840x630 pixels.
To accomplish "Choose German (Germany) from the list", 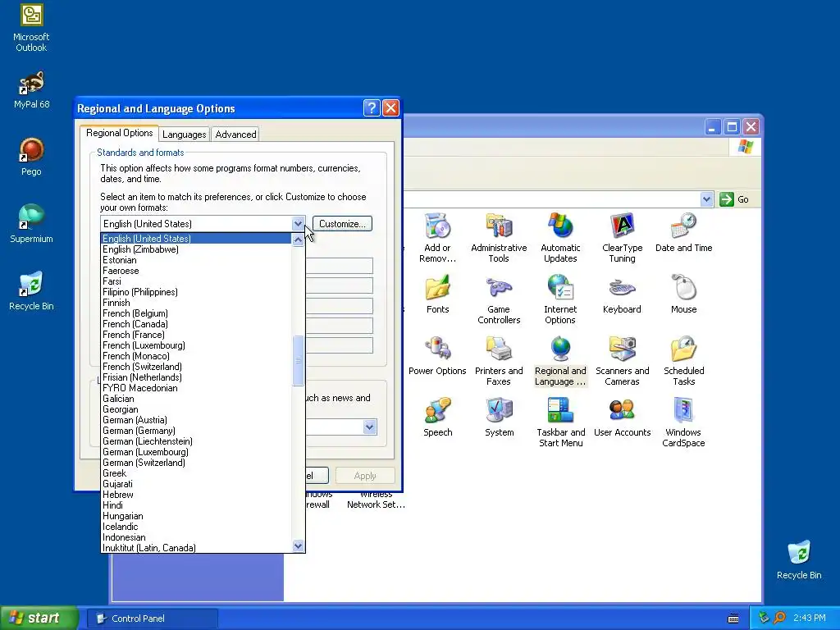I will pyautogui.click(x=196, y=431).
